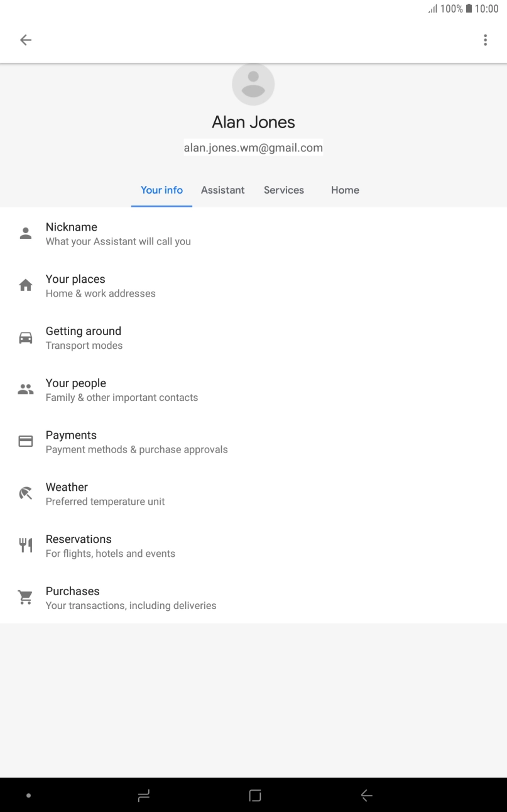This screenshot has width=507, height=812.
Task: Switch to the Assistant tab
Action: 222,190
